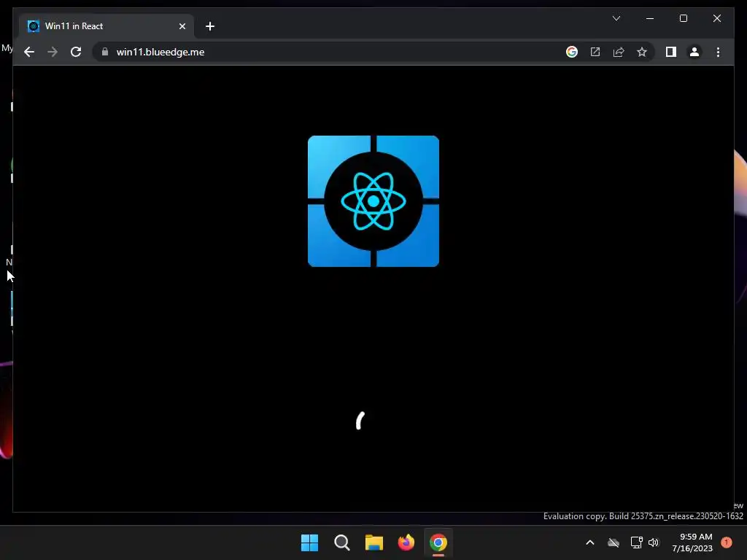Open a new Chrome tab

(210, 26)
